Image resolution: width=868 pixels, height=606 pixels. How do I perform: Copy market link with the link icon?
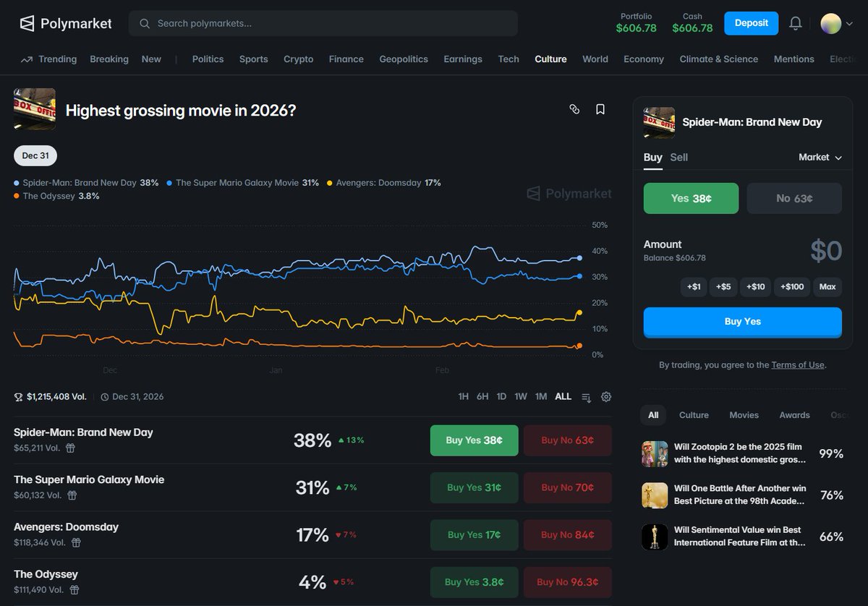click(x=574, y=109)
